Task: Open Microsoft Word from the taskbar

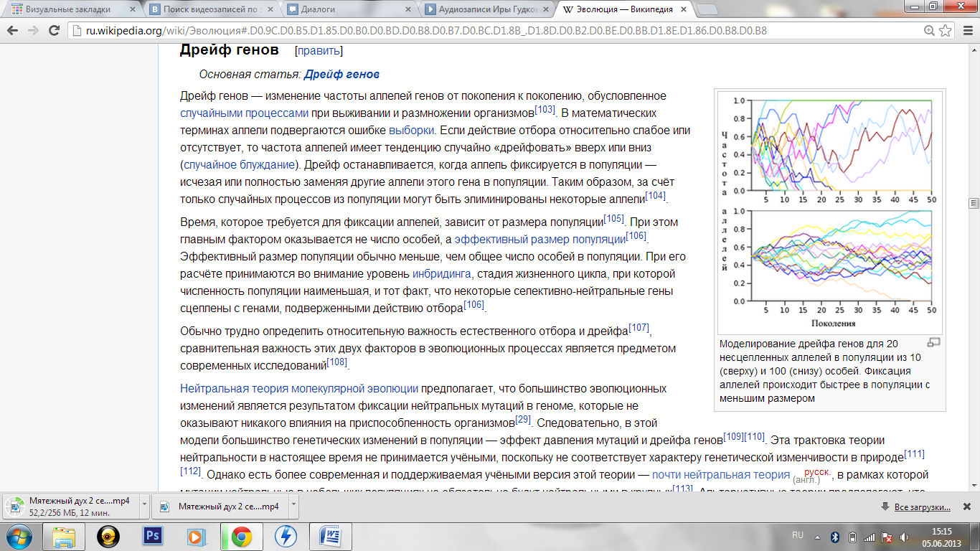Action: (330, 536)
